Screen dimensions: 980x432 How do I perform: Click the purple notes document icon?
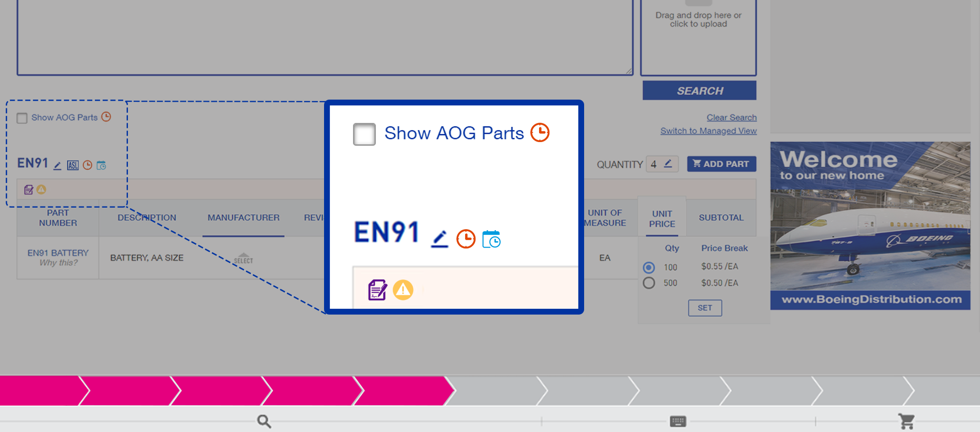378,290
